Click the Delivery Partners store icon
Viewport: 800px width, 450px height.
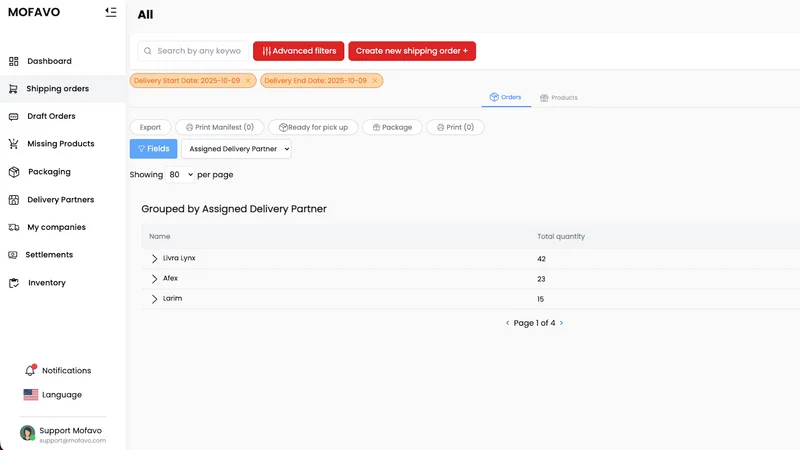pyautogui.click(x=14, y=199)
